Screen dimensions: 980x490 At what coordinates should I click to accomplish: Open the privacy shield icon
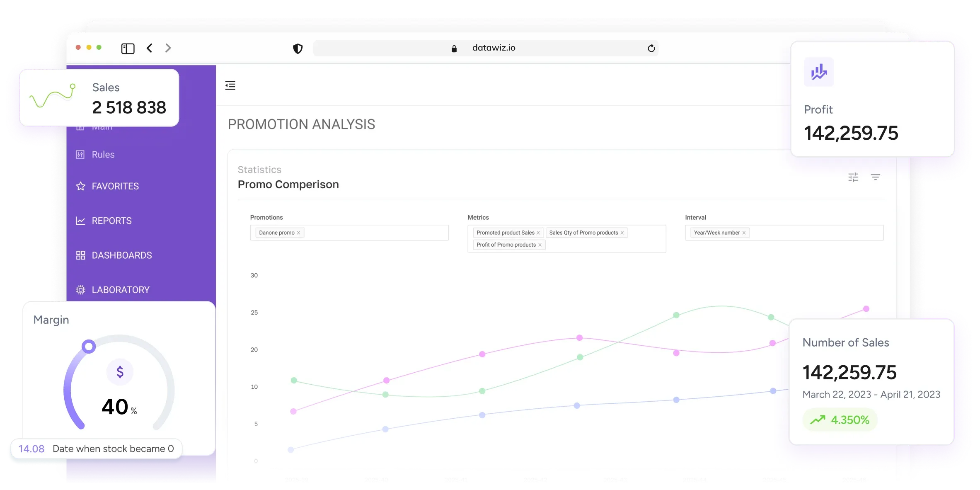tap(298, 49)
